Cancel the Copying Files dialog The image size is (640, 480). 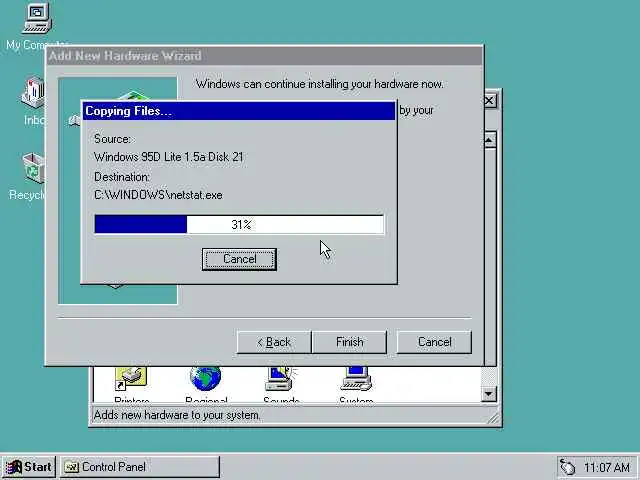coord(239,259)
